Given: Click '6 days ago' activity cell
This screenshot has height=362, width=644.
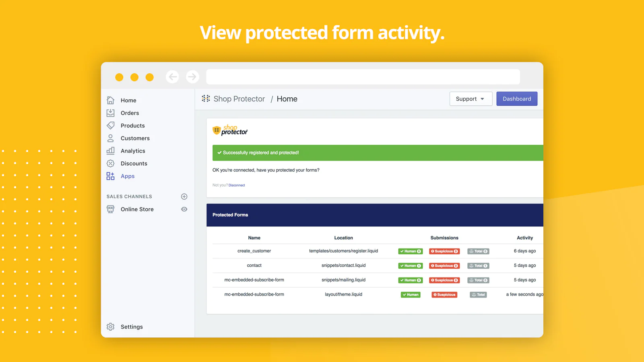Looking at the screenshot, I should (x=525, y=251).
